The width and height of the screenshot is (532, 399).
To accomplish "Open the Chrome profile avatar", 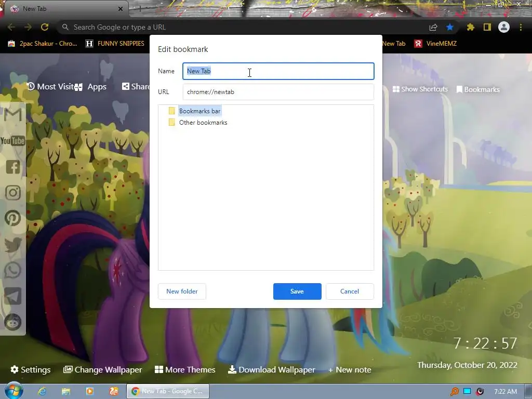I will (504, 27).
